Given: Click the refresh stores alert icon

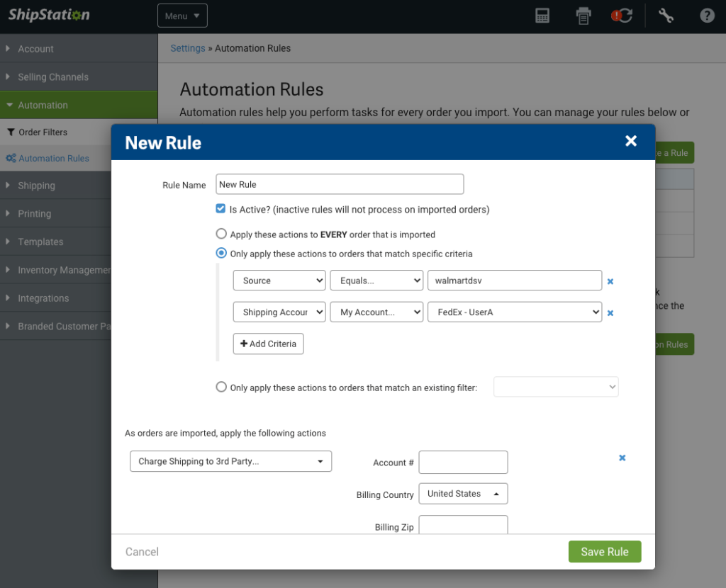Looking at the screenshot, I should 622,16.
